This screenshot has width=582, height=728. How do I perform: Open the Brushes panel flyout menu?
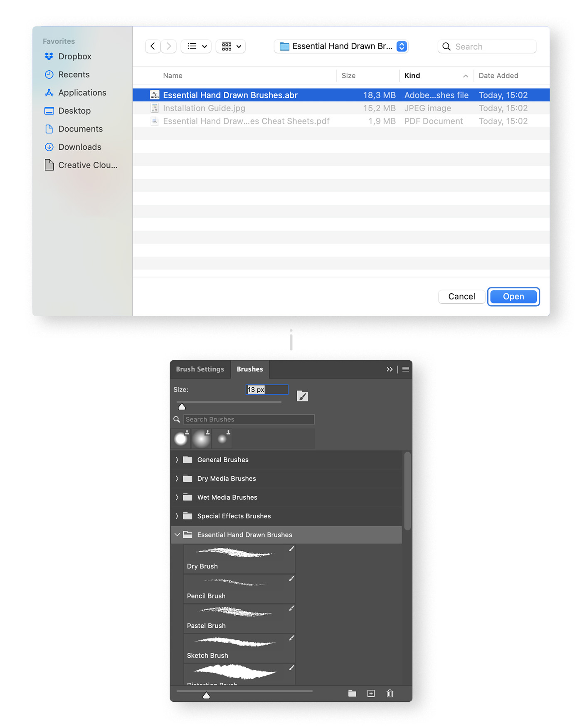tap(406, 369)
